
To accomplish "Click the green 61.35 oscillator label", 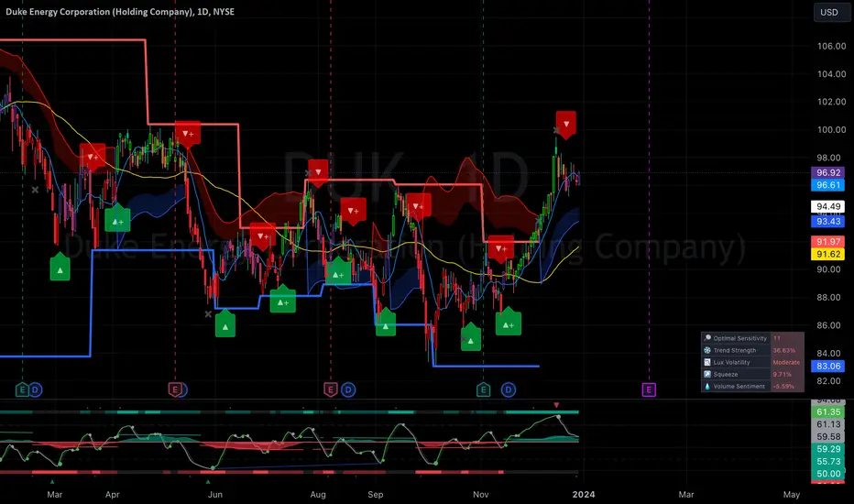I will pos(827,412).
